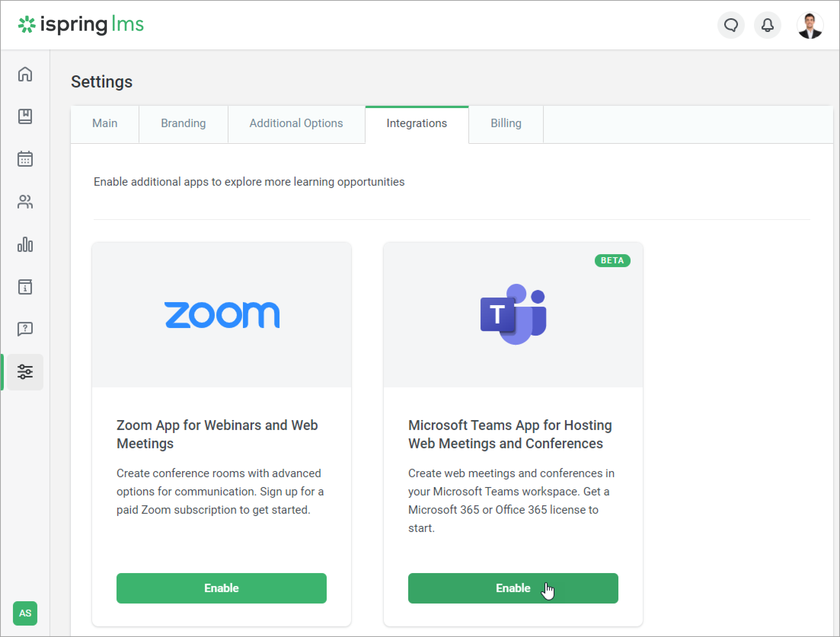840x637 pixels.
Task: Switch to the Billing tab
Action: point(506,124)
